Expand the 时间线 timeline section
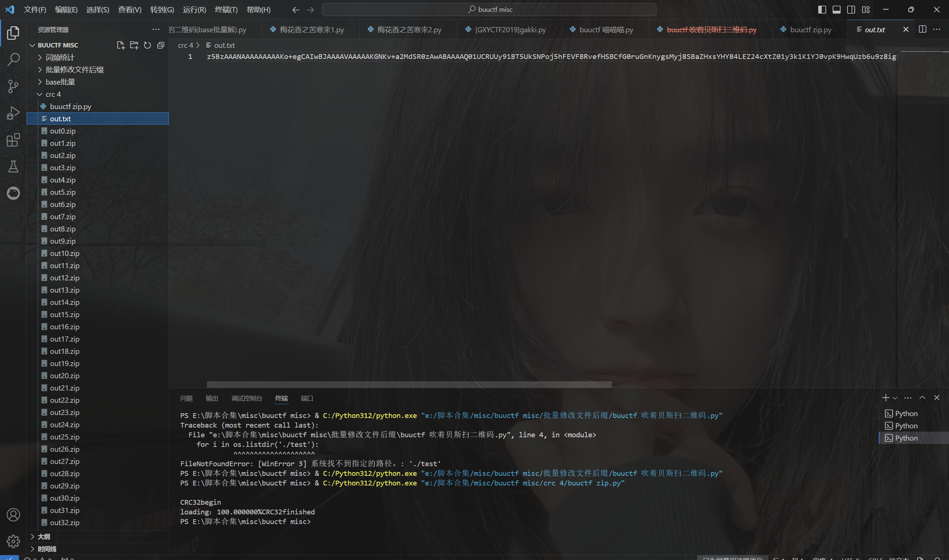Screen dimensions: 949x560 click(98, 549)
